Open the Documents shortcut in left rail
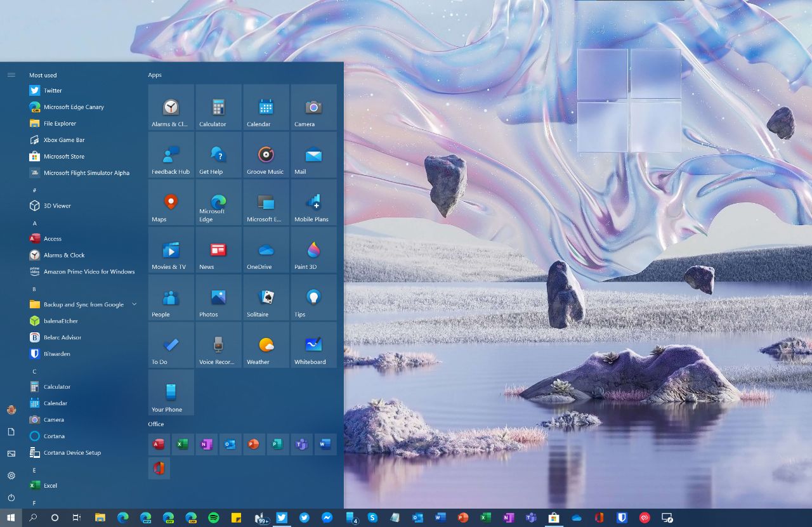 point(11,432)
